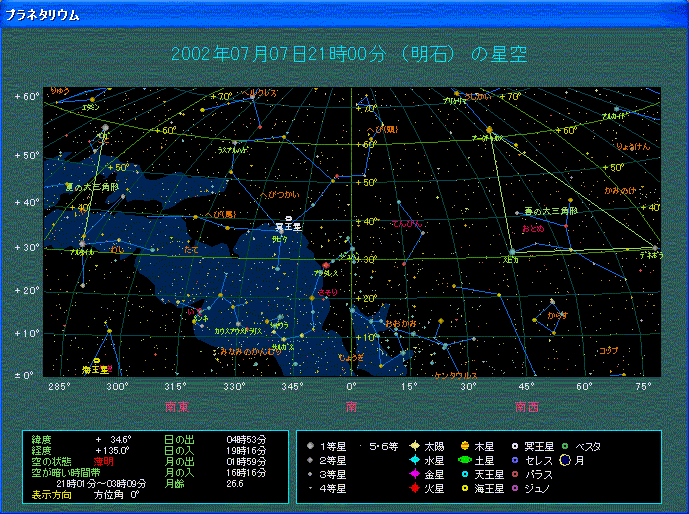The width and height of the screenshot is (689, 514).
Task: Click the 南西 direction label below the chart
Action: tap(527, 406)
